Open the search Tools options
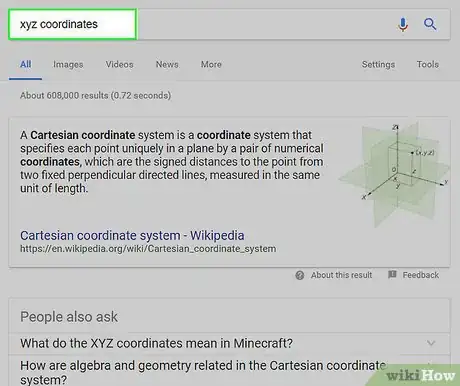This screenshot has height=386, width=460. [428, 64]
